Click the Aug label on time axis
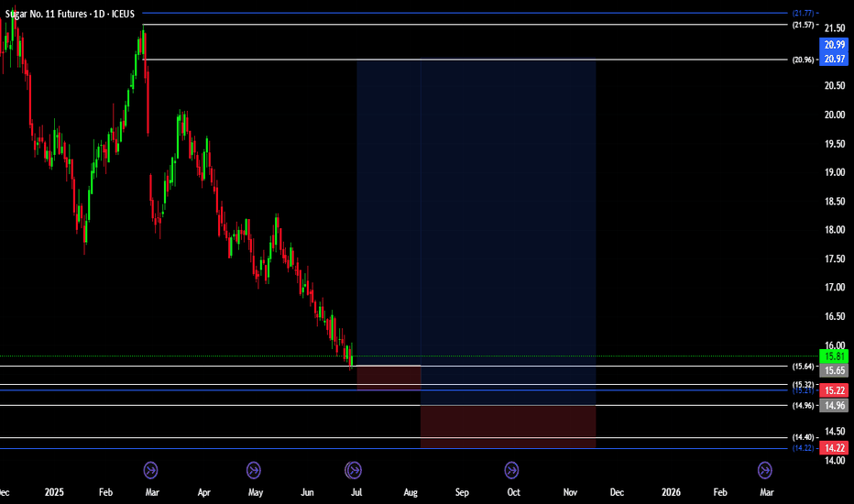The height and width of the screenshot is (504, 854). coord(411,492)
